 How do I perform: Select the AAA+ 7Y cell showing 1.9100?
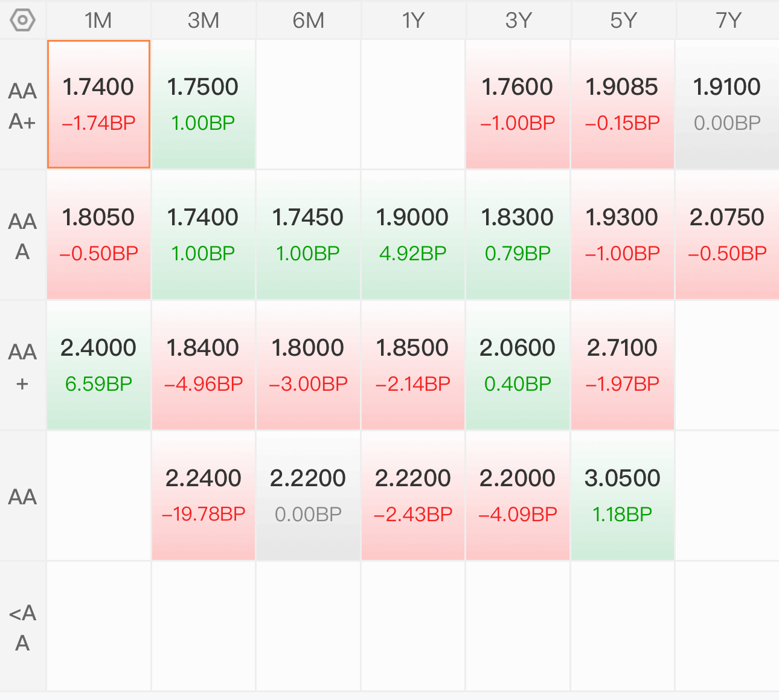(x=728, y=104)
